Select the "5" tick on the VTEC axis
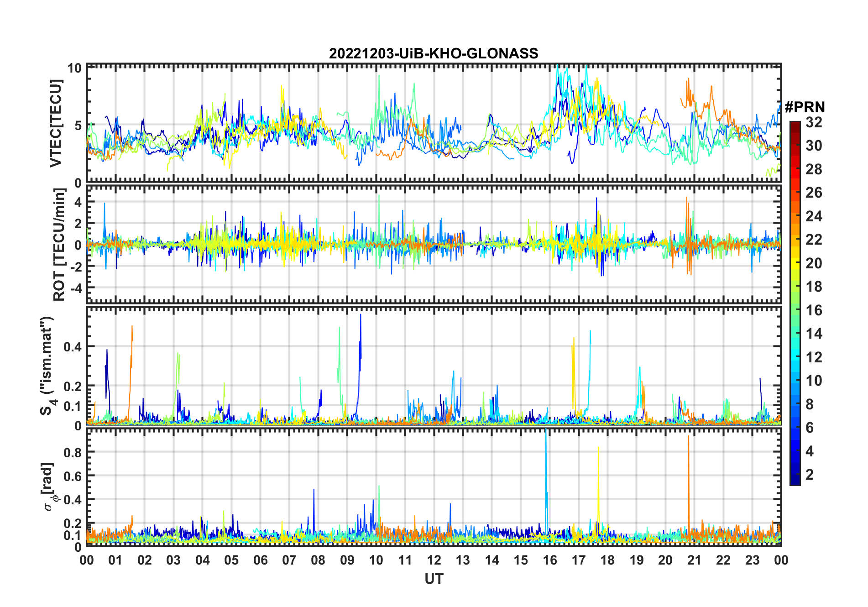868x607 pixels. [x=78, y=125]
